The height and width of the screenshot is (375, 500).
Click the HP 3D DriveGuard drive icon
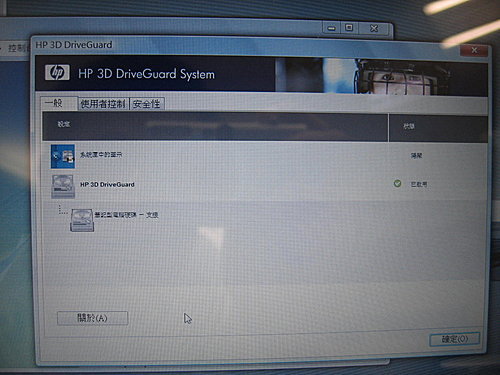[x=63, y=186]
